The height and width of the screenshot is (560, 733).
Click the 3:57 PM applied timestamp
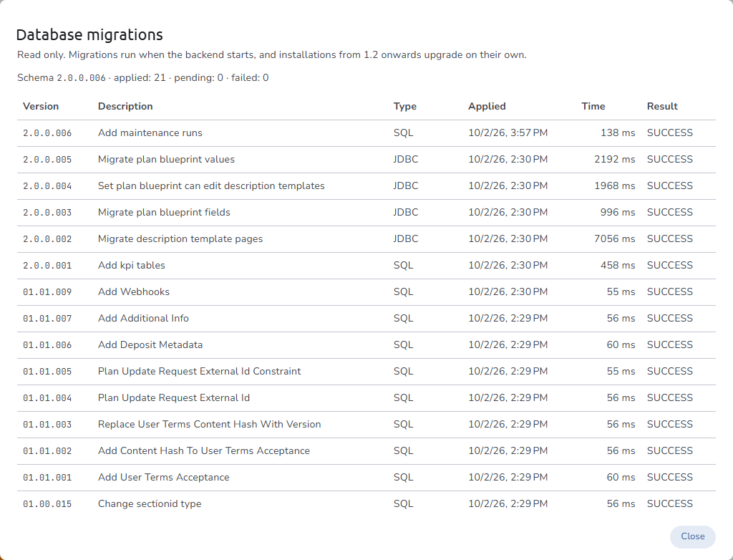click(x=508, y=133)
